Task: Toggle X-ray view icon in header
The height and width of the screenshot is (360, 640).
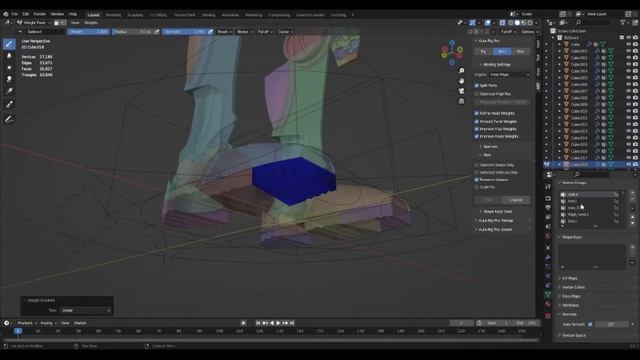Action: (502, 23)
